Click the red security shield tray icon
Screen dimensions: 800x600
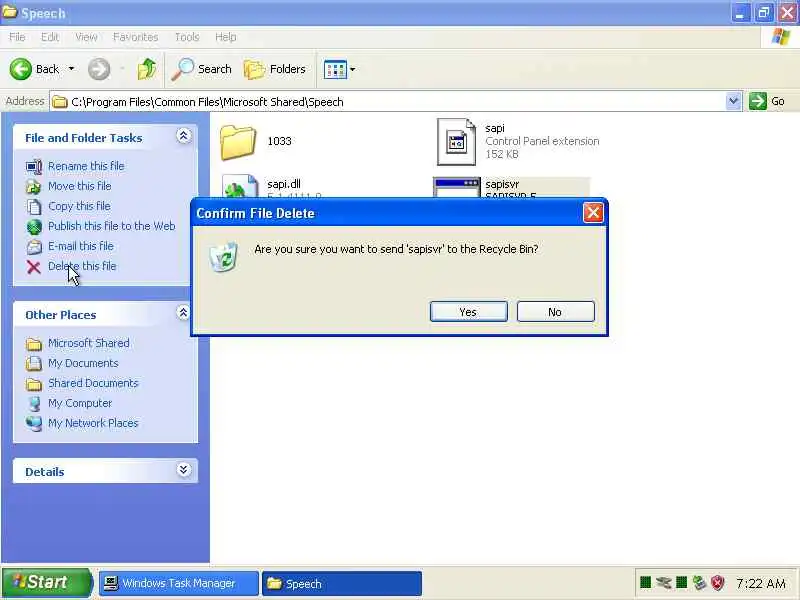tap(717, 582)
